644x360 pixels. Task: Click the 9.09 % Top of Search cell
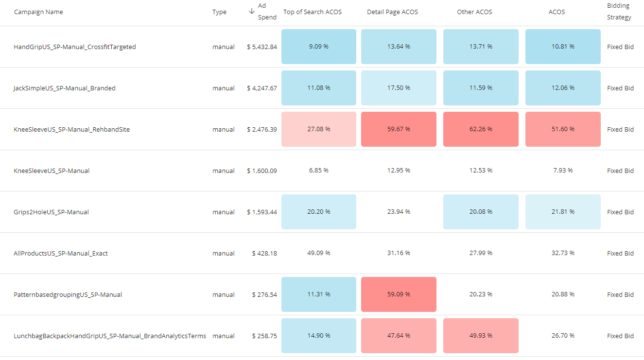319,47
